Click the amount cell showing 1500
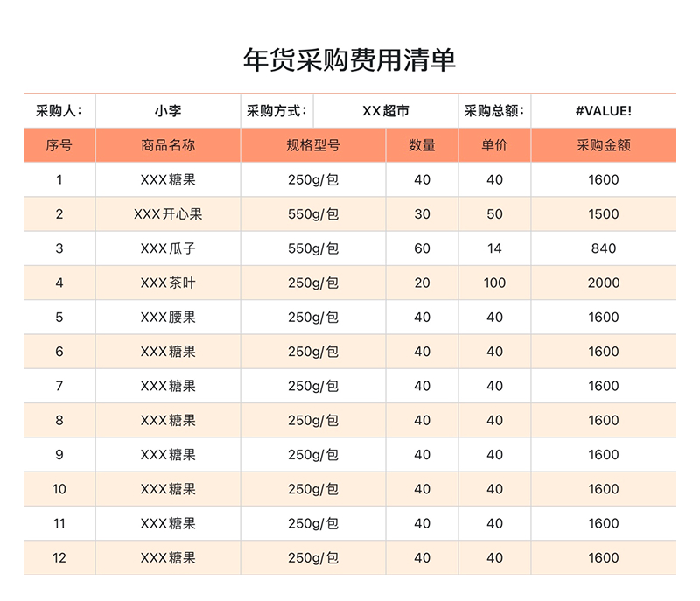Screen dimensions: 700x601 [604, 214]
